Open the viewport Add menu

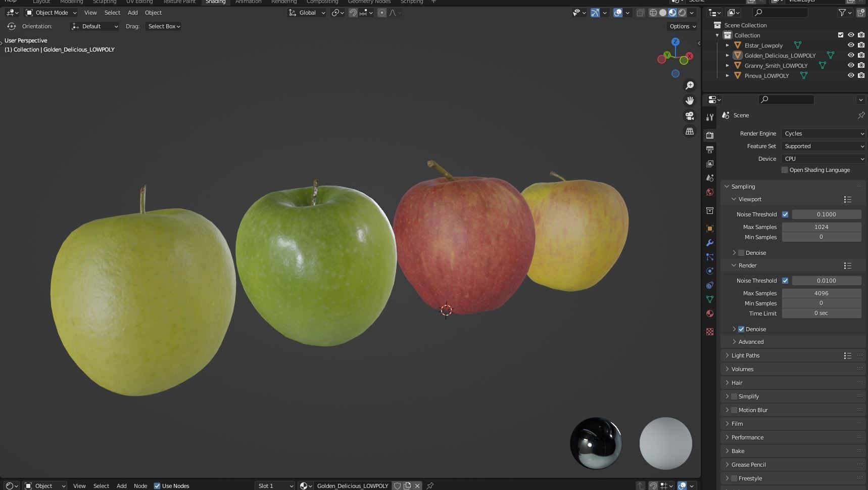tap(132, 13)
